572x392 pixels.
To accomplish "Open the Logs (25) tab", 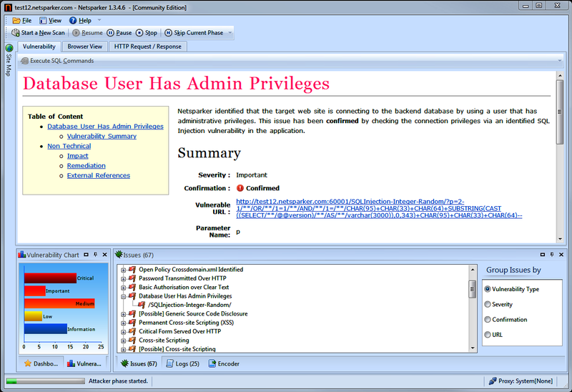I will 183,364.
